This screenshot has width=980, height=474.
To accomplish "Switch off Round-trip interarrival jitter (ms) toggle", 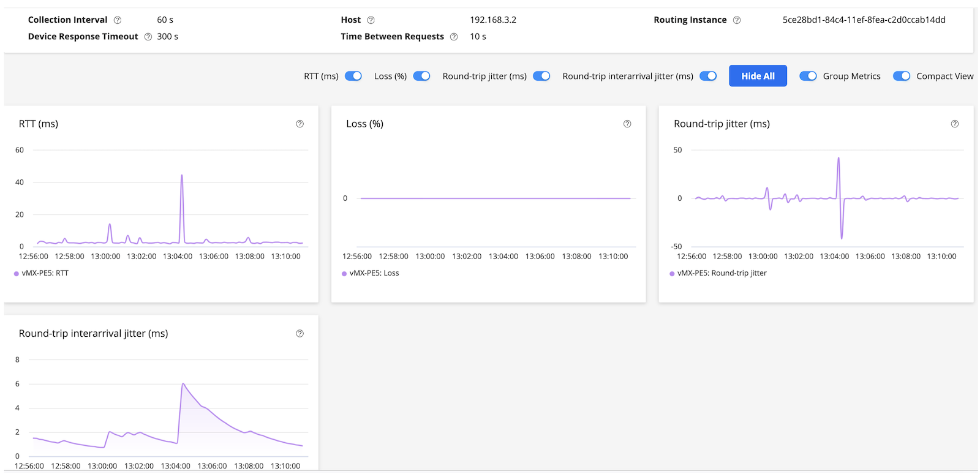I will pyautogui.click(x=708, y=76).
